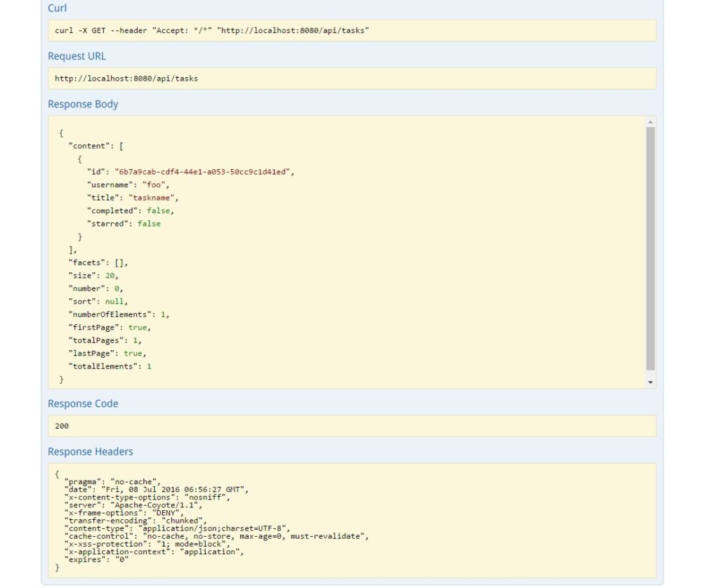This screenshot has height=588, width=719.
Task: Select the Response Code heading
Action: point(84,403)
